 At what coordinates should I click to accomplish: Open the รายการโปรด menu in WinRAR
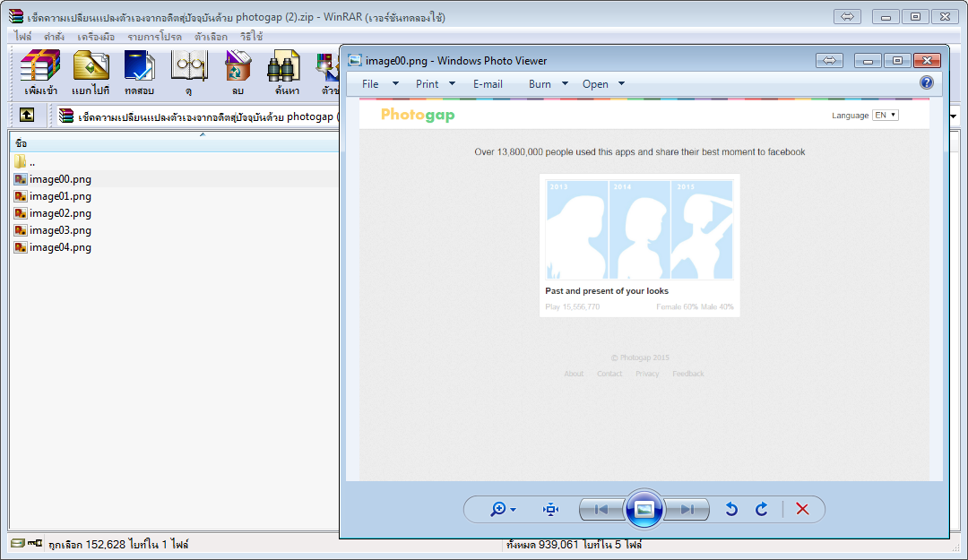[x=154, y=37]
